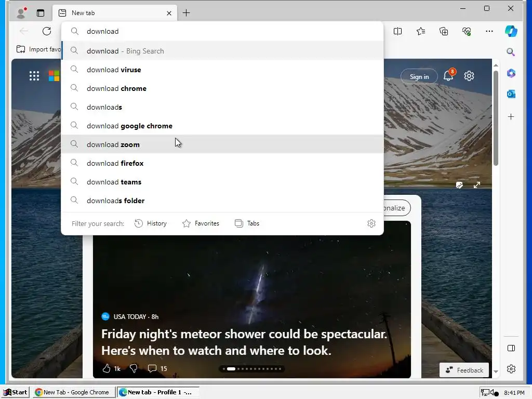532x399 pixels.
Task: Click the 8:41 PM clock
Action: click(514, 393)
